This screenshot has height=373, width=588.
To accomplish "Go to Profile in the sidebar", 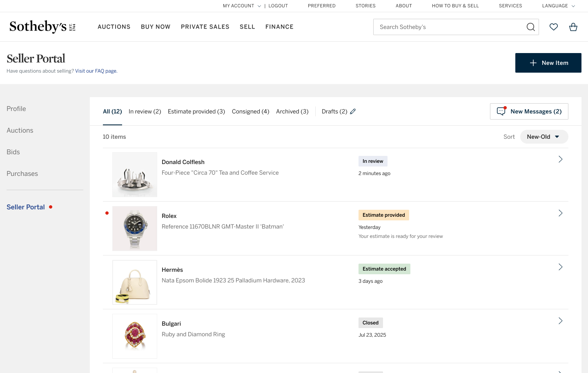I will [16, 109].
